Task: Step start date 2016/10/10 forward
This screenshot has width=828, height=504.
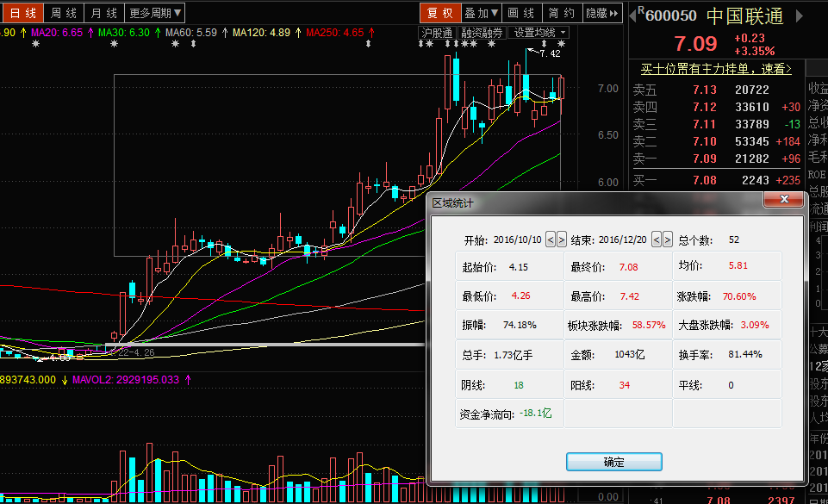Action: tap(561, 240)
